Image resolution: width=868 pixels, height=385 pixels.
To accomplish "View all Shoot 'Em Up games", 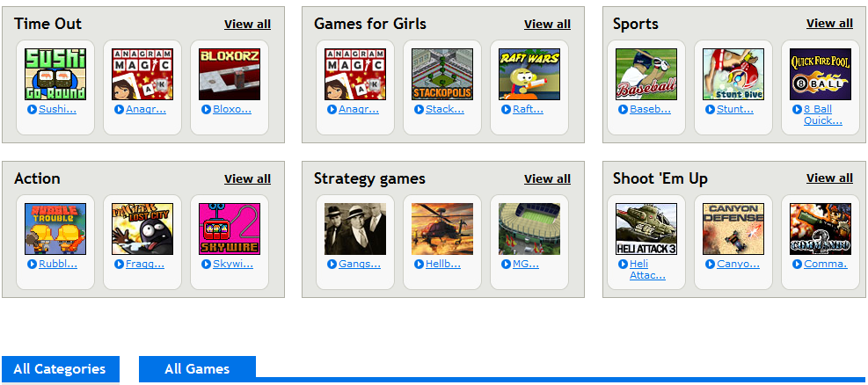I will pos(829,178).
